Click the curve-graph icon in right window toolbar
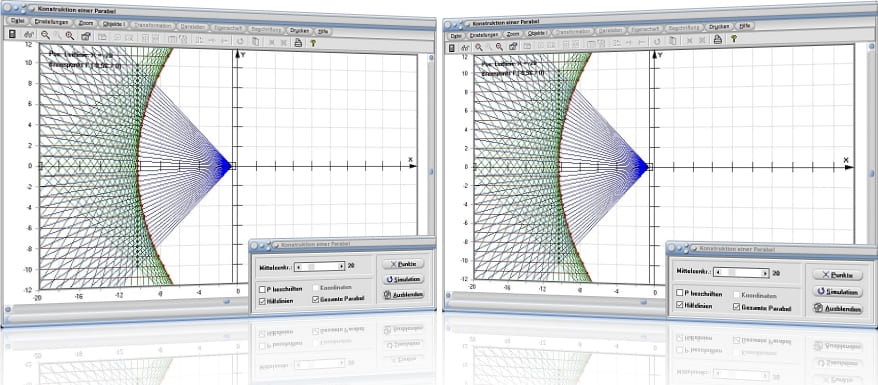 [465, 48]
